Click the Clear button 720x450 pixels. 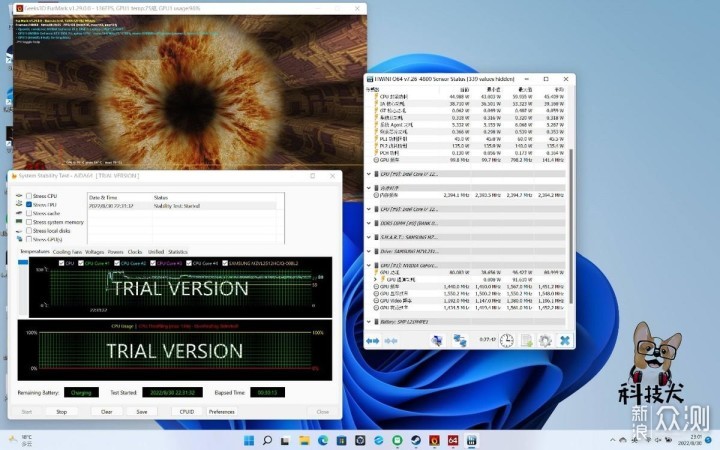coord(107,411)
